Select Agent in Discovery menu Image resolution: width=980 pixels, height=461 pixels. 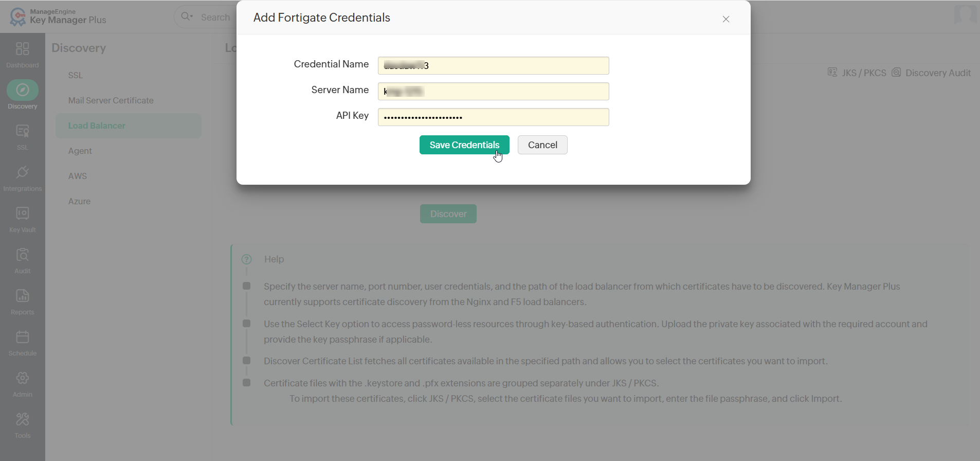tap(80, 151)
